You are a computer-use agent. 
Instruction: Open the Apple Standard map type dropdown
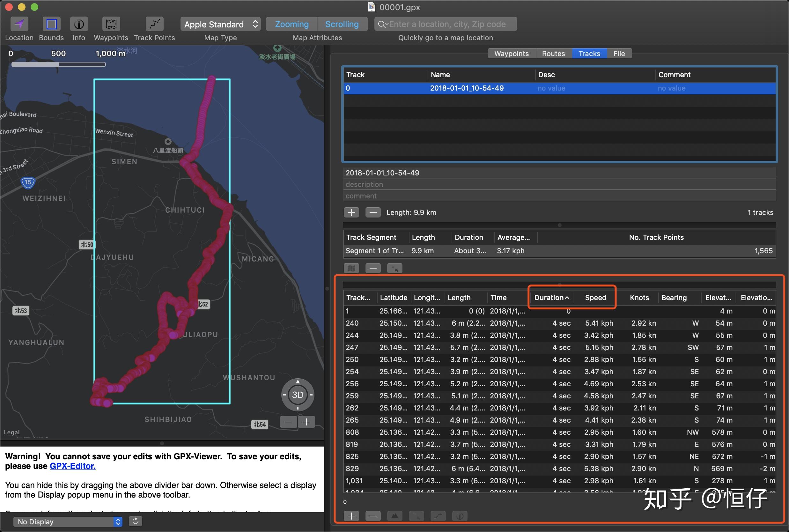(x=220, y=24)
